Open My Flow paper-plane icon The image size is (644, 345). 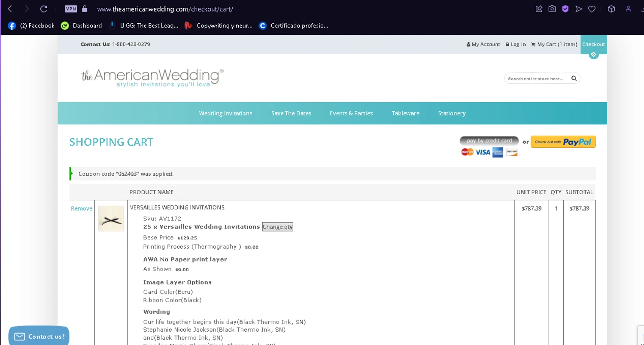[579, 9]
